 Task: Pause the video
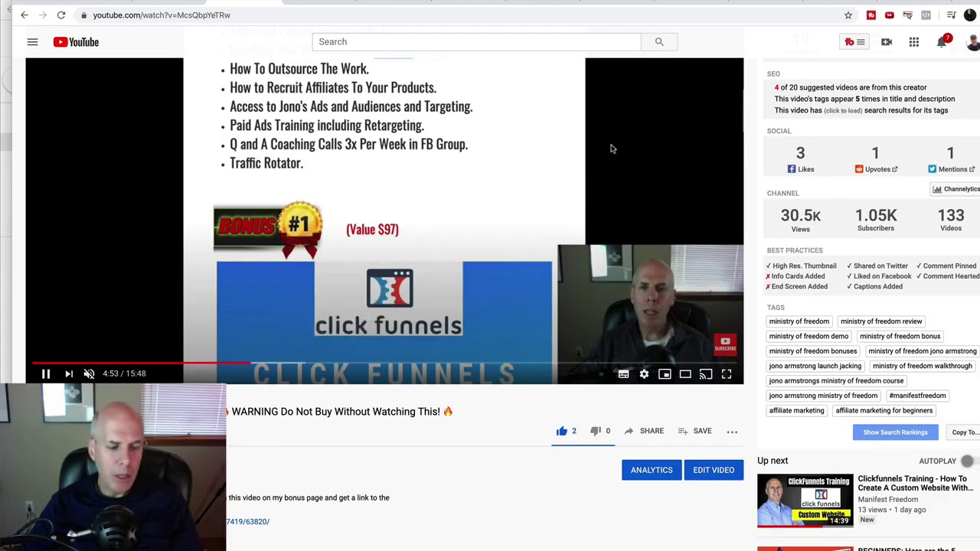pos(45,373)
